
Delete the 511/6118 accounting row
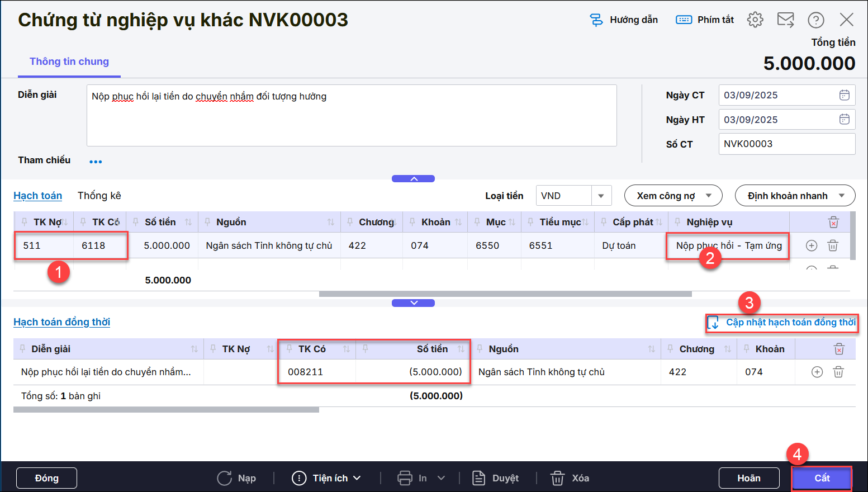click(832, 245)
